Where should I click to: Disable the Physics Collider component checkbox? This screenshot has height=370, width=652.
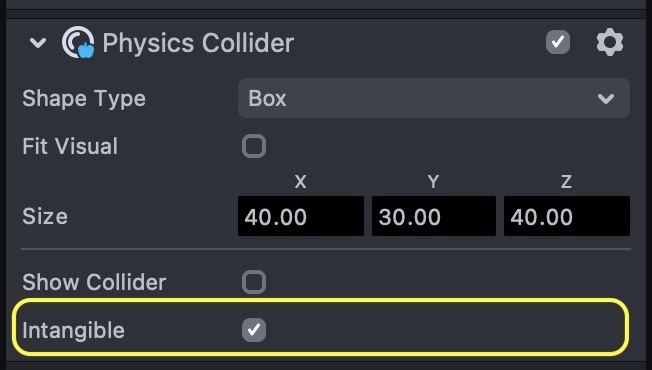pyautogui.click(x=558, y=42)
